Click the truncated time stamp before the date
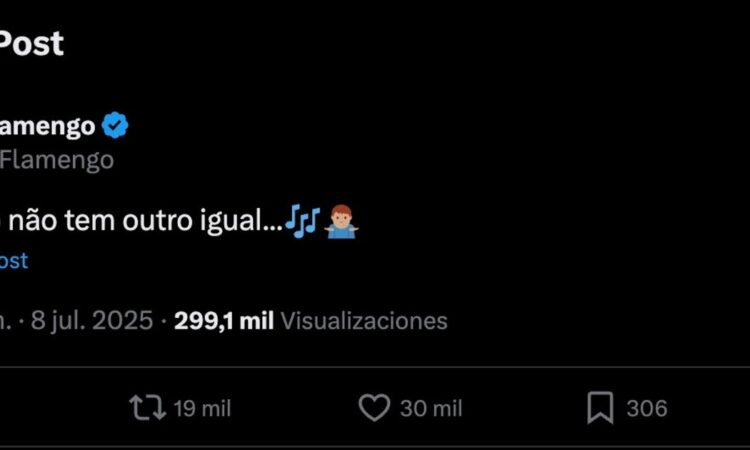The width and height of the screenshot is (750, 450). pyautogui.click(x=5, y=321)
